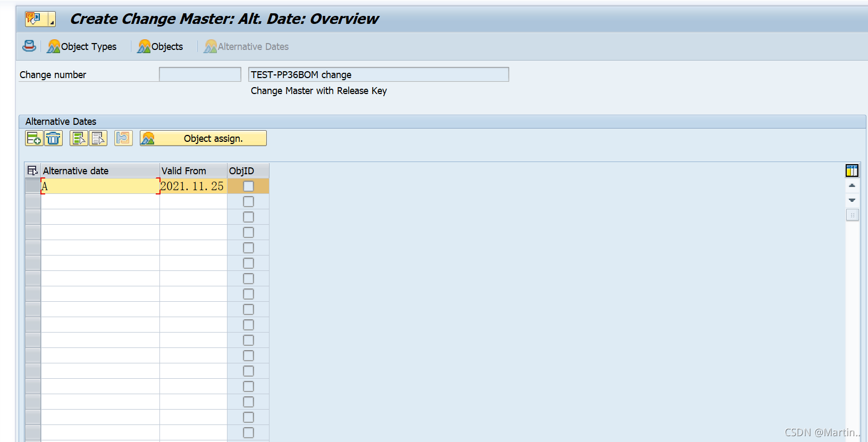Click the vertical scrollbar thumb handle
The width and height of the screenshot is (868, 442).
click(x=852, y=215)
